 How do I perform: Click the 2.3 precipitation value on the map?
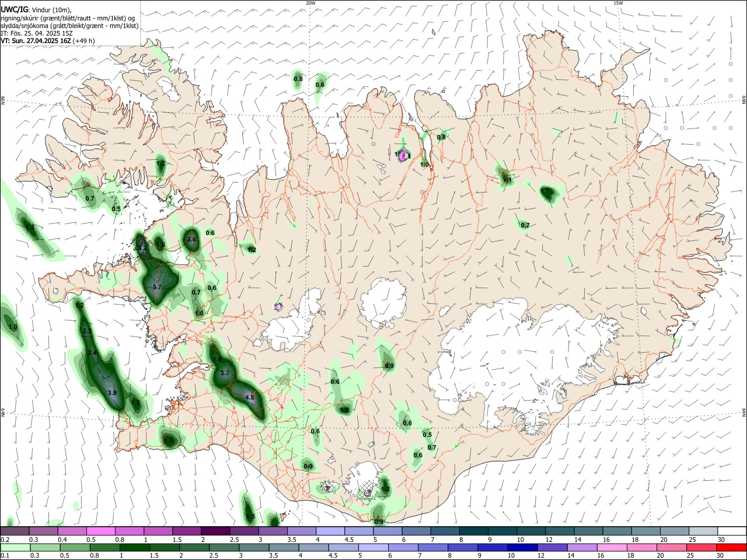pyautogui.click(x=87, y=331)
